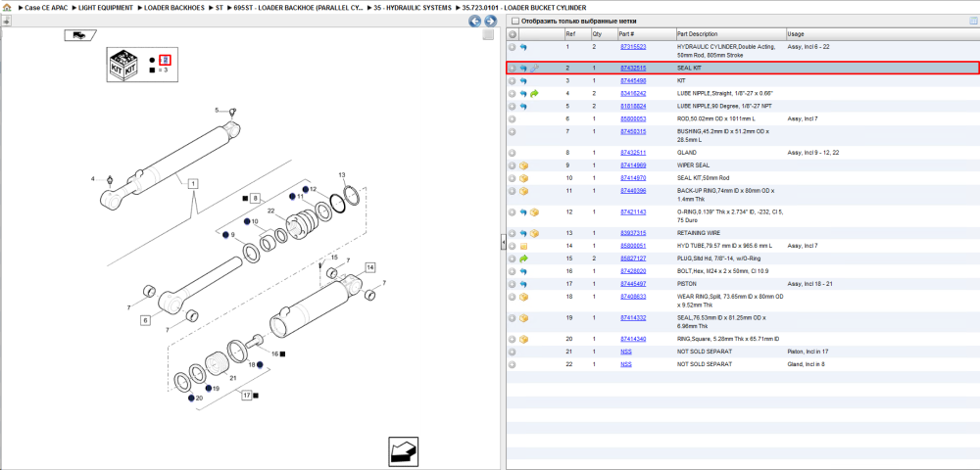Click the box icon on WEAR RING row

click(x=523, y=297)
